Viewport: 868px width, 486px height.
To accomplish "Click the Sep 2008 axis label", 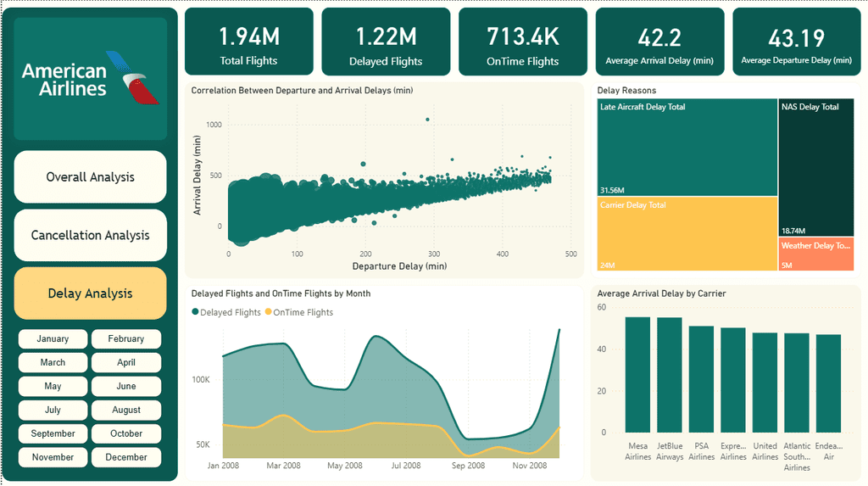I will click(x=468, y=466).
